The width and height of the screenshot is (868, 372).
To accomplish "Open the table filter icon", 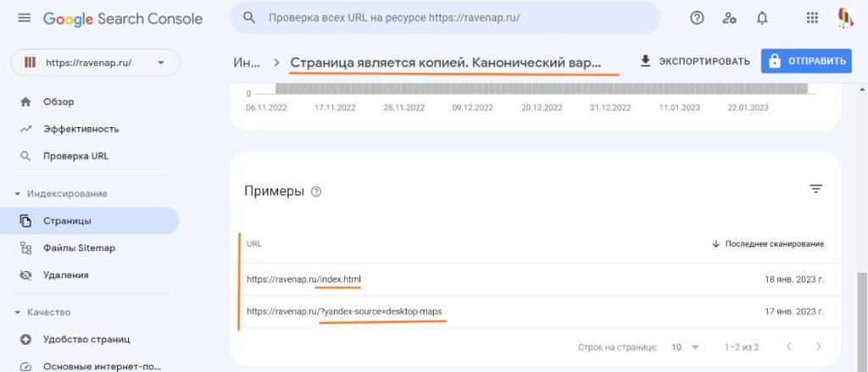I will click(x=815, y=189).
